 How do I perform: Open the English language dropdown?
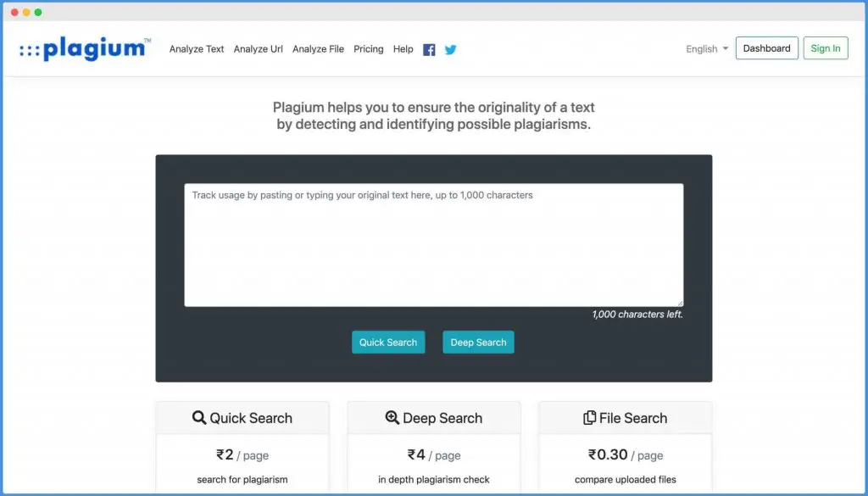pos(700,49)
